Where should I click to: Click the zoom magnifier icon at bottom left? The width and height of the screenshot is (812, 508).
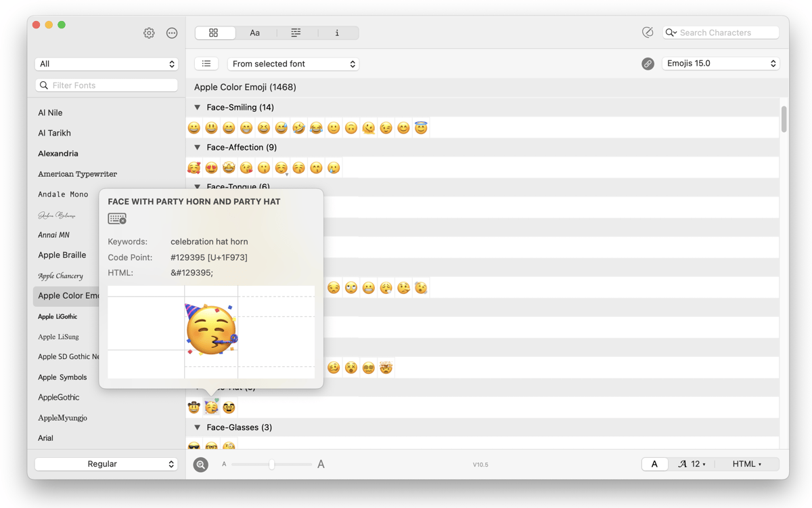click(x=201, y=465)
